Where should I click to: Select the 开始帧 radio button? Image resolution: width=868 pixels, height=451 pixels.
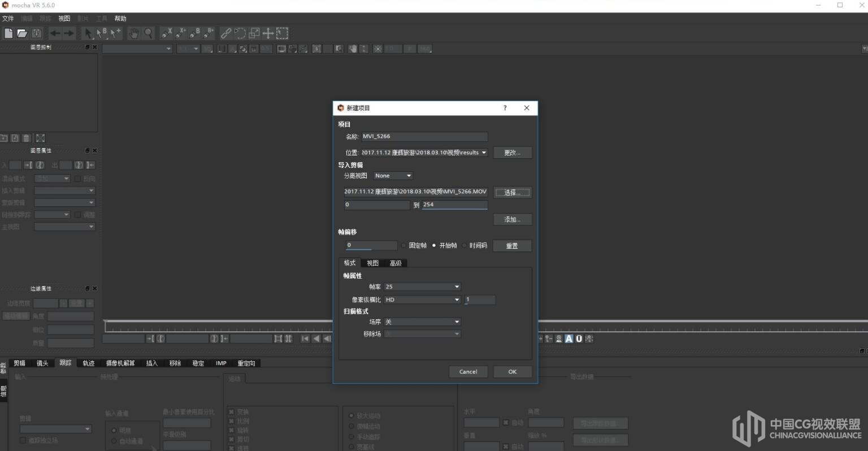click(x=434, y=245)
